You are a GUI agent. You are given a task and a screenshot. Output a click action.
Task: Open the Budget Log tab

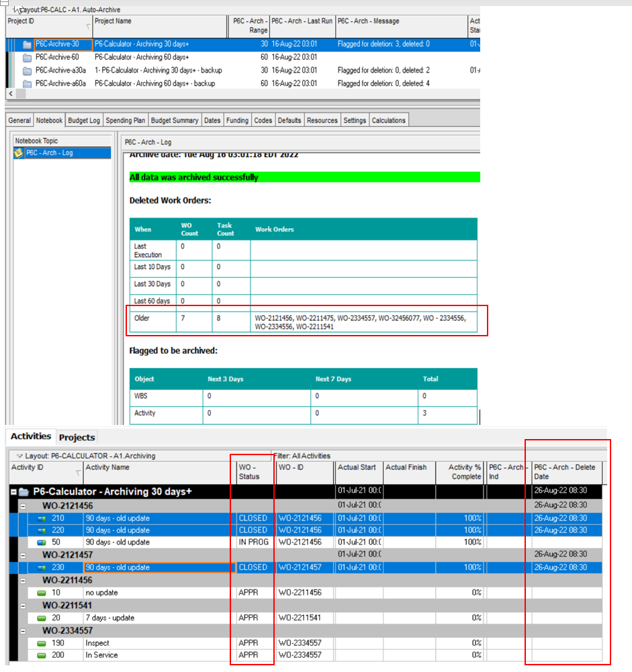click(x=83, y=120)
